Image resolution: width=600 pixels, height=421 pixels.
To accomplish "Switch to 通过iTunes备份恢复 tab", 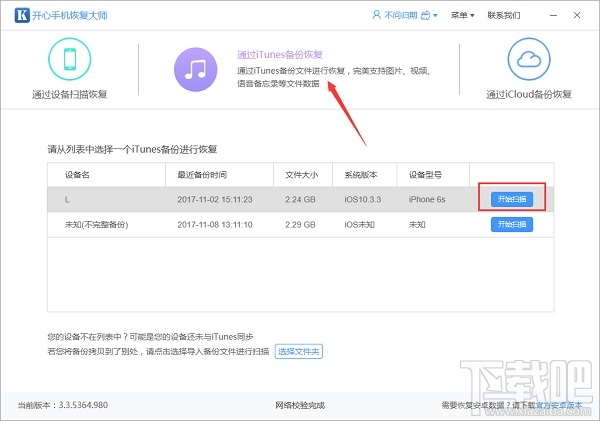I will [x=280, y=55].
